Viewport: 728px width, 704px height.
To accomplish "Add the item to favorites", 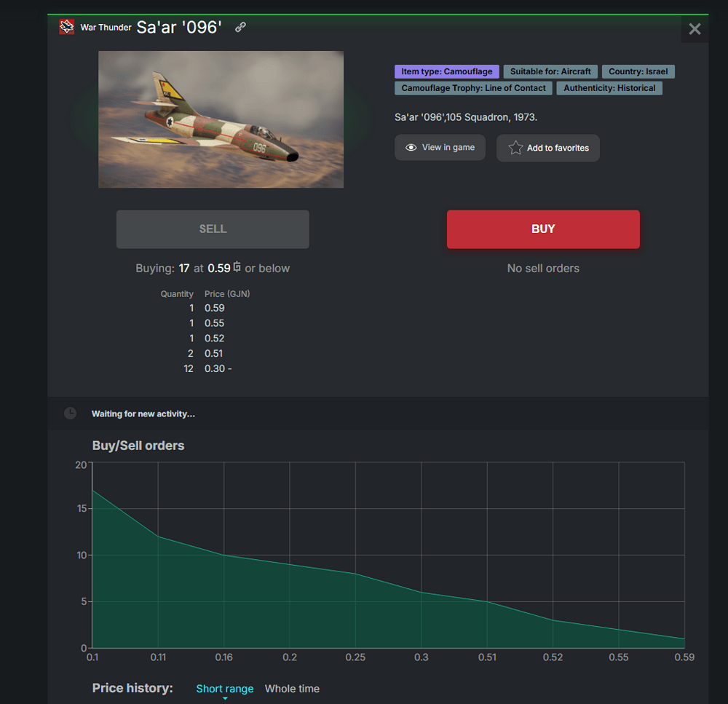I will click(x=548, y=148).
